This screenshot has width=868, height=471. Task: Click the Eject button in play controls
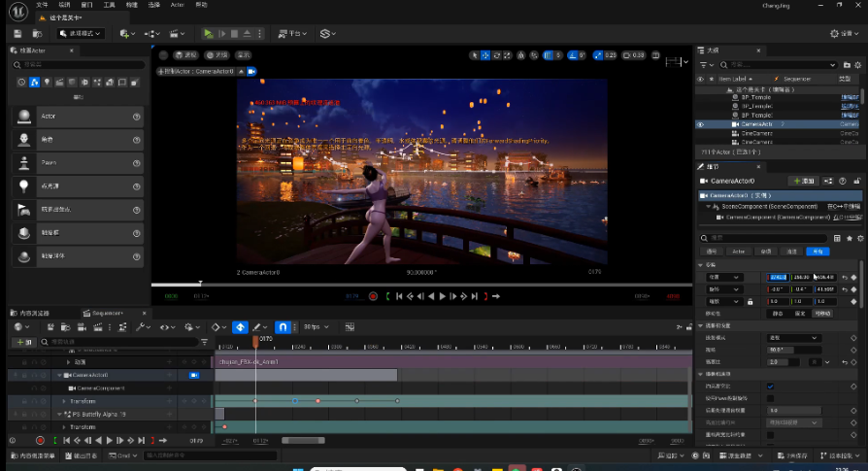(247, 34)
